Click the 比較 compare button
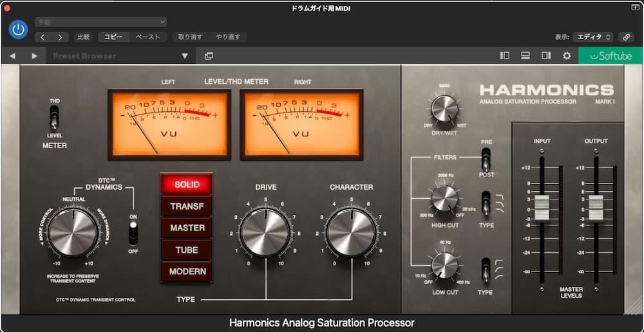644x332 pixels. pos(83,37)
